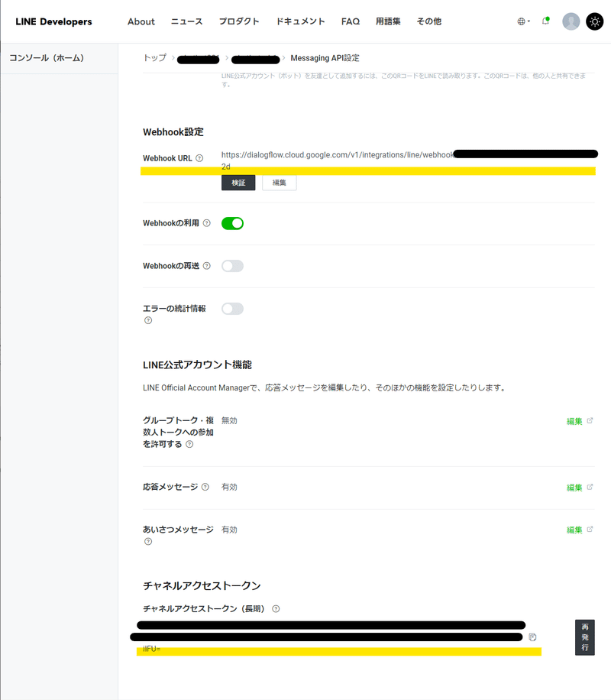Turn off the Webhookの利用 switch
This screenshot has width=611, height=700.
click(232, 223)
